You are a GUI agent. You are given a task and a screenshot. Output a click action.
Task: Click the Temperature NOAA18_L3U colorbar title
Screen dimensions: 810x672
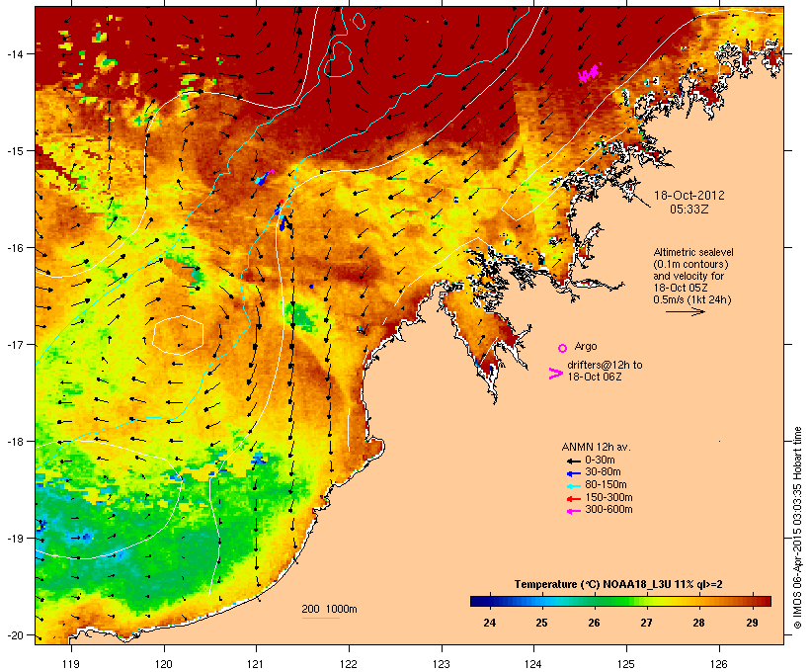point(618,585)
